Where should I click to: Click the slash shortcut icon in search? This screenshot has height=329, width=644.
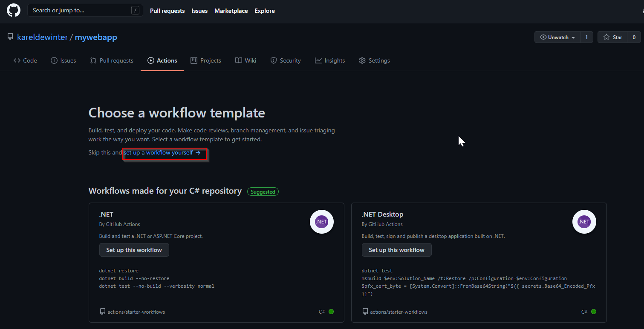(135, 11)
